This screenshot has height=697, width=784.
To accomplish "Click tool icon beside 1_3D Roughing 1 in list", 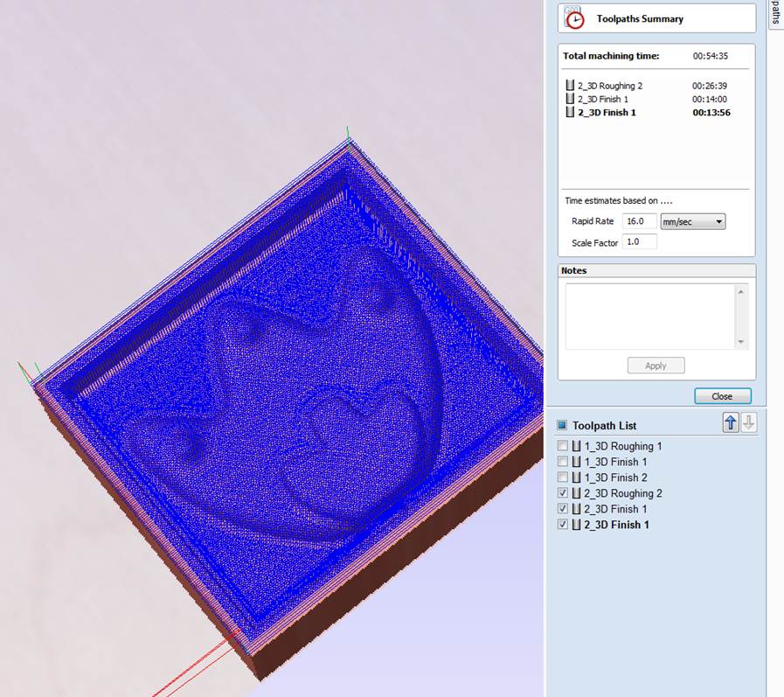I will tap(577, 446).
